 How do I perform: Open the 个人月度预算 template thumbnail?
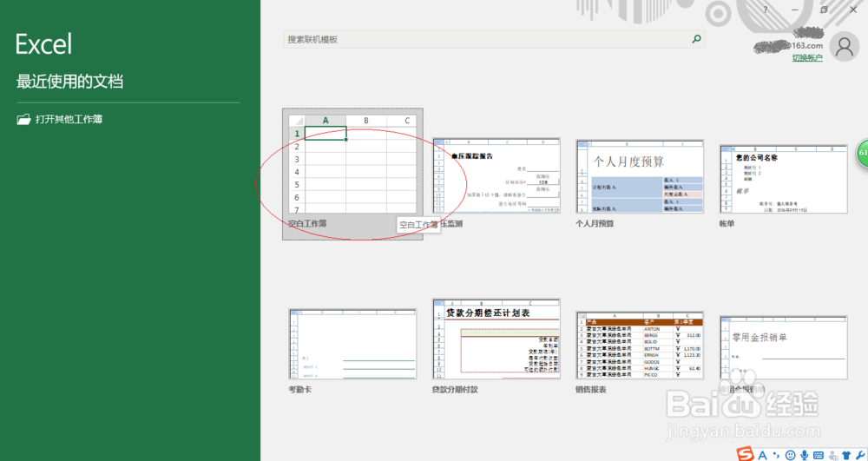pyautogui.click(x=640, y=176)
